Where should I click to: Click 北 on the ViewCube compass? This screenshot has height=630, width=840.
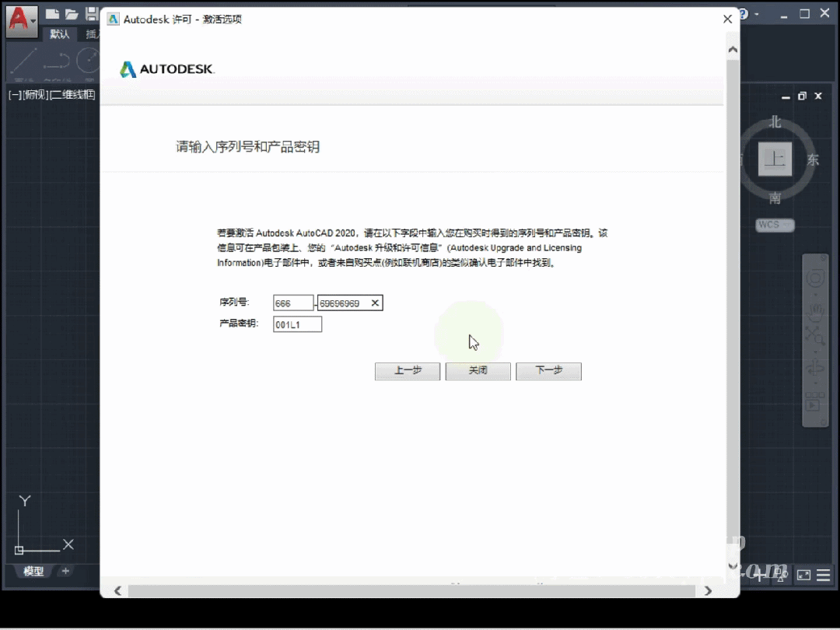click(x=775, y=122)
